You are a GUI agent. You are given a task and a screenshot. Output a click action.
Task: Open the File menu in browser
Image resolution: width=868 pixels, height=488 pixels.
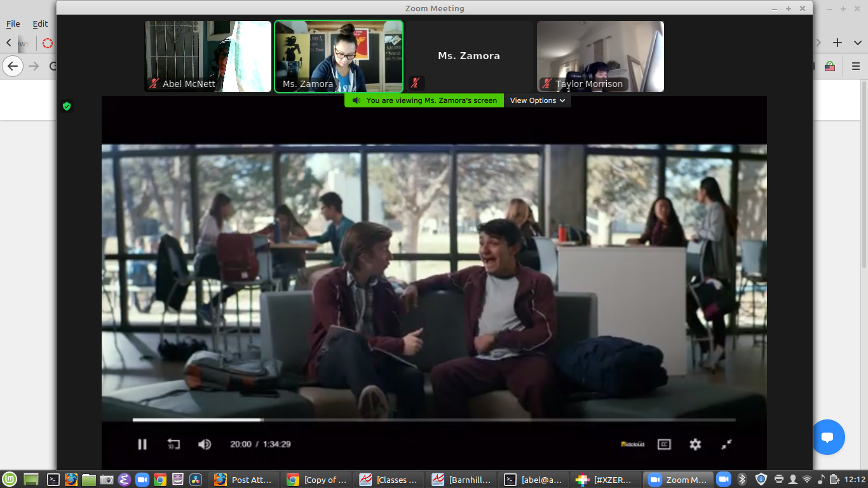(x=13, y=24)
